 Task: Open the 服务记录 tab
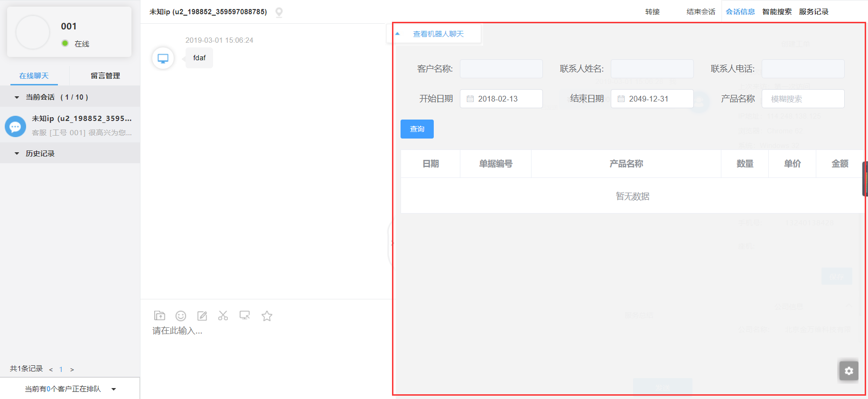point(813,12)
